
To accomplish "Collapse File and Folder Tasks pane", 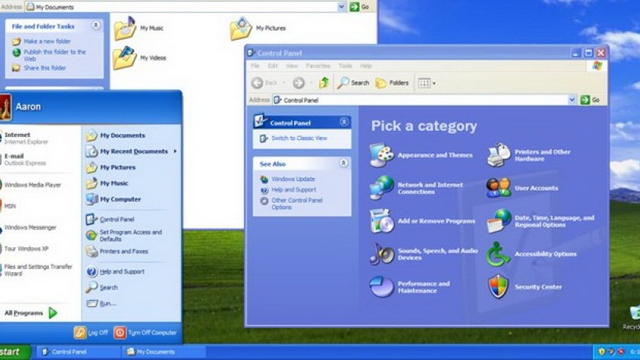I will (x=96, y=26).
